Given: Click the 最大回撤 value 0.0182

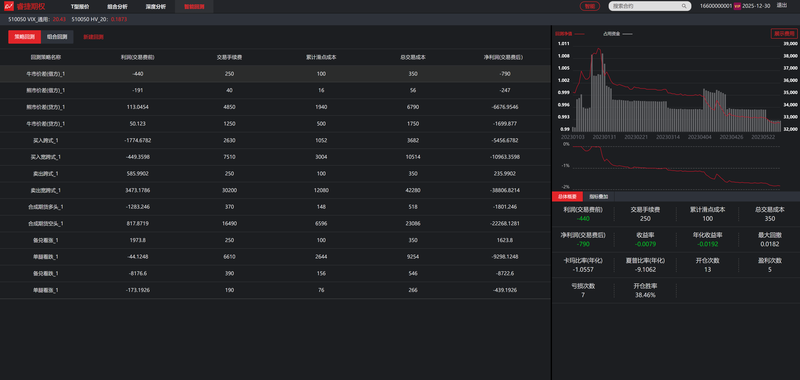Looking at the screenshot, I should tap(770, 244).
